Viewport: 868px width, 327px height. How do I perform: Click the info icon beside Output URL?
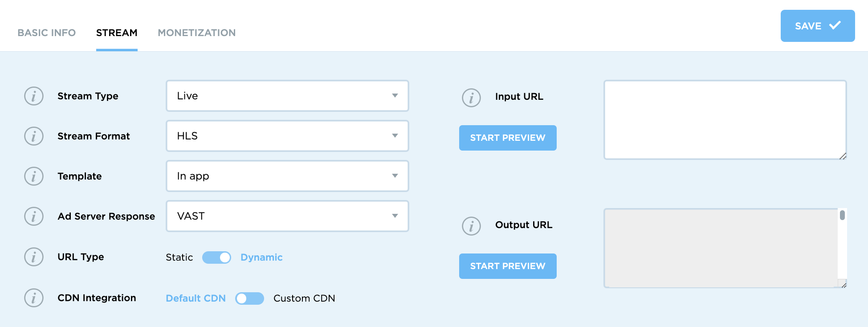point(472,226)
